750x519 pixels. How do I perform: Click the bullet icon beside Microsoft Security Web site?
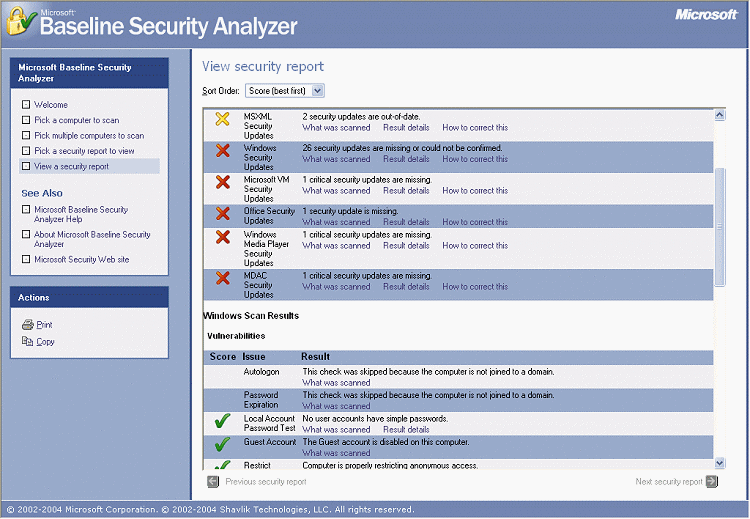(26, 259)
